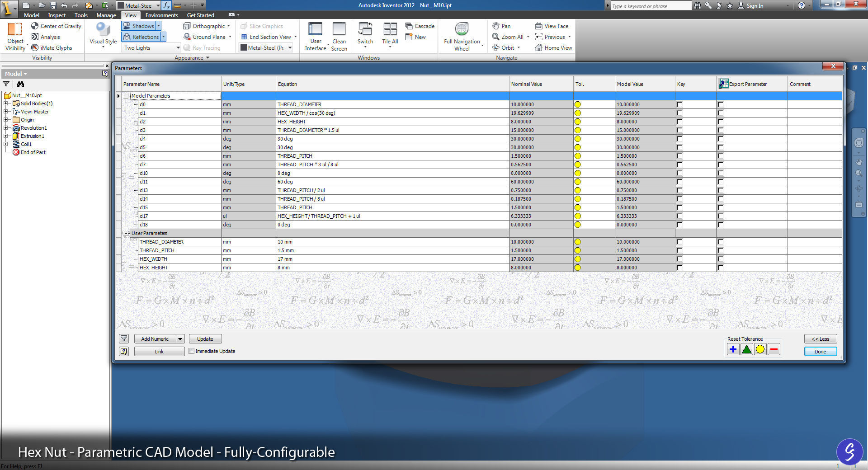Switch to the Inspect tab

57,15
